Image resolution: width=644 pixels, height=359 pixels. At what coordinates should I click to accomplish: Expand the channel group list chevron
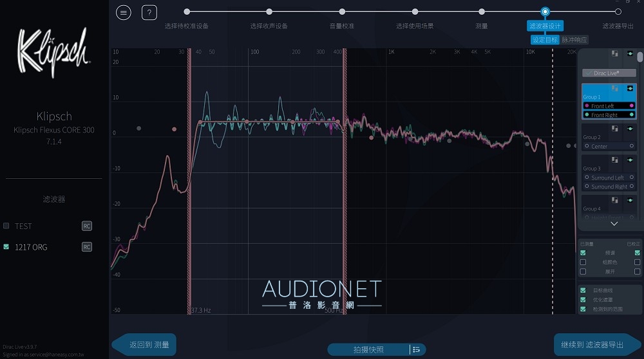[614, 224]
